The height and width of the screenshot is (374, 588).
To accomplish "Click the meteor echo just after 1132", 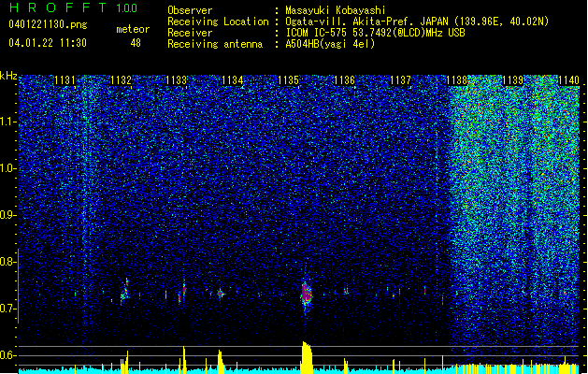I will coord(124,292).
